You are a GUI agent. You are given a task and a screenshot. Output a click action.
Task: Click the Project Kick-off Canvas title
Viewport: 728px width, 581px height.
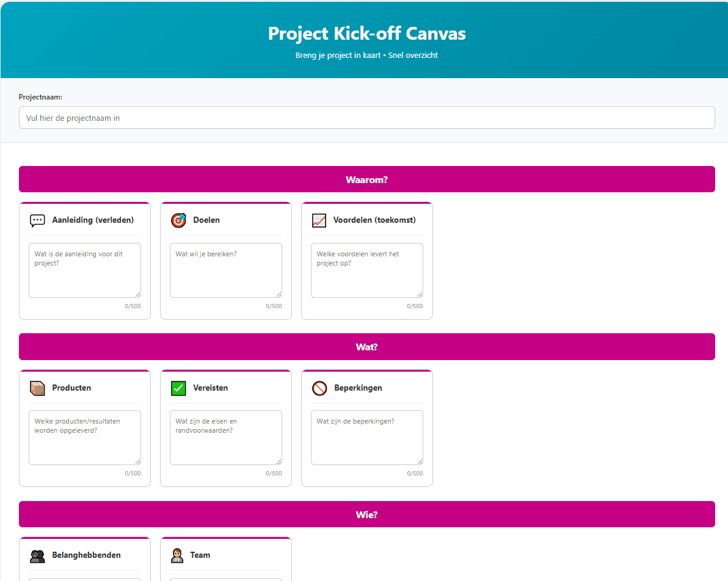366,34
